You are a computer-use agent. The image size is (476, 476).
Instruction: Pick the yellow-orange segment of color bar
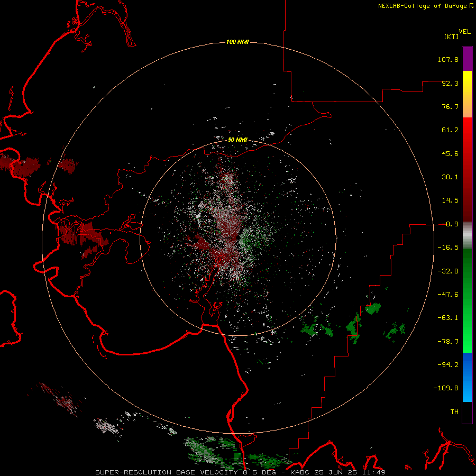tap(467, 94)
